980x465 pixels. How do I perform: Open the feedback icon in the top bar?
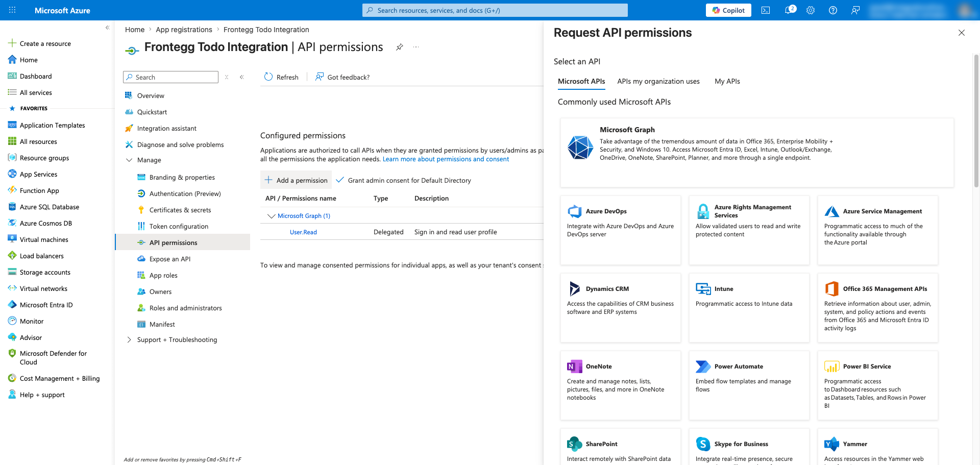tap(855, 10)
